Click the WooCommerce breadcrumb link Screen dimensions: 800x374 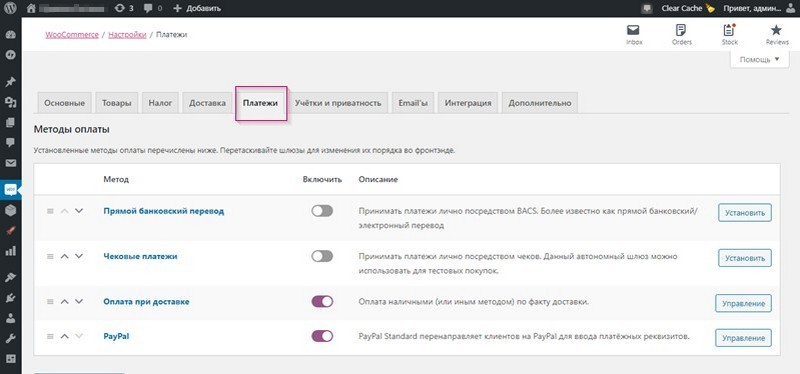[72, 35]
